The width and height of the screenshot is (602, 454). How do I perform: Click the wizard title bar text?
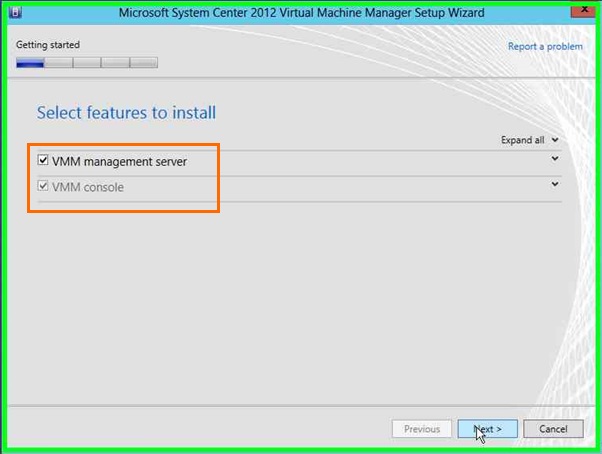click(x=301, y=13)
